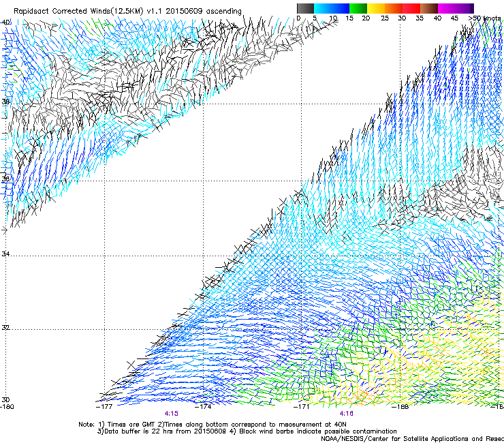Click the '>50 knots' legend label

(484, 18)
